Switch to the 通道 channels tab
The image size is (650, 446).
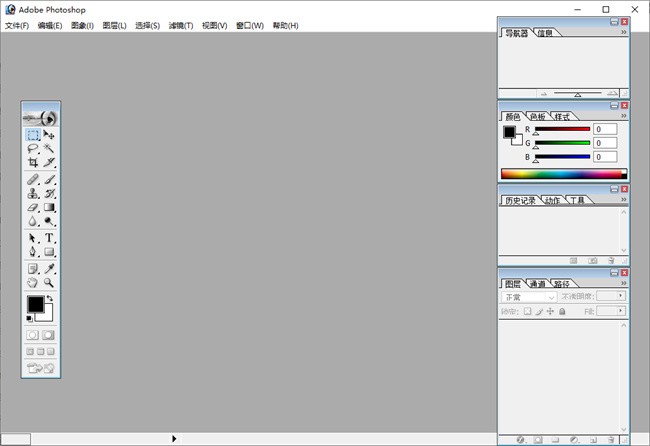coord(538,284)
